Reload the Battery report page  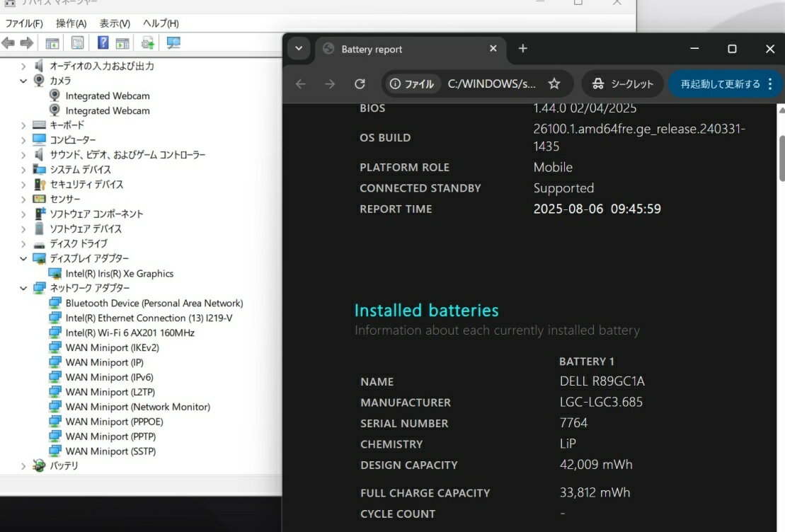click(x=360, y=84)
